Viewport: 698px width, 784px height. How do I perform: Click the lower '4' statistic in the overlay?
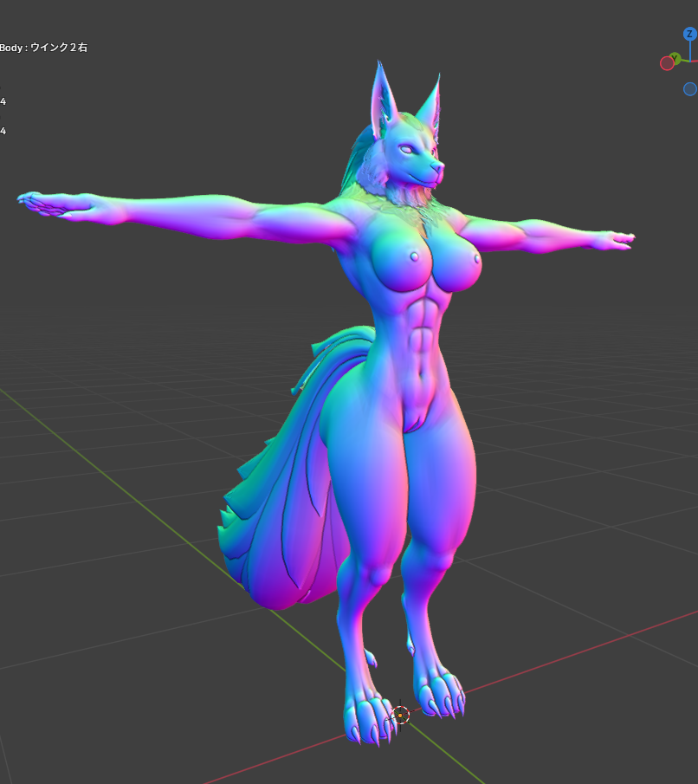(x=3, y=131)
